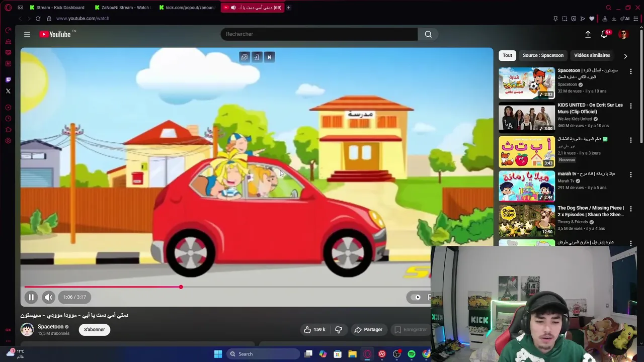Open options menu for marah tv video
The height and width of the screenshot is (362, 644).
(631, 174)
